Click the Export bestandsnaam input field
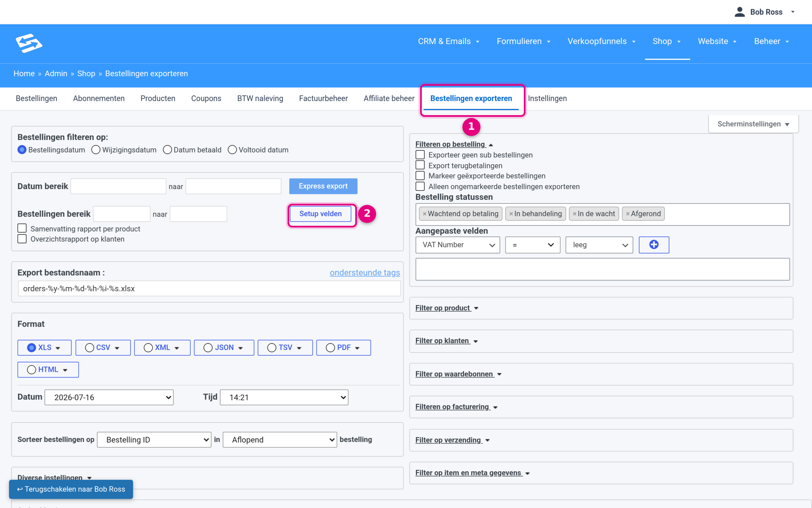 [209, 289]
